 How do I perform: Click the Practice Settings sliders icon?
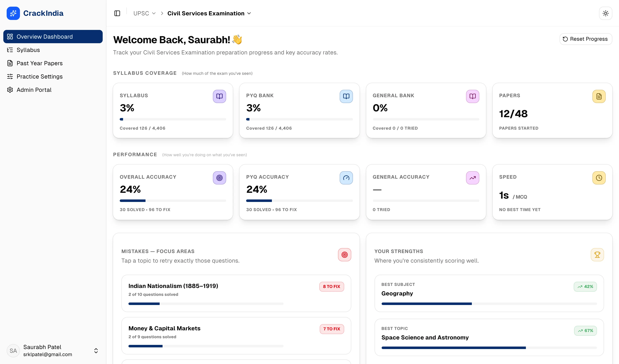point(10,76)
